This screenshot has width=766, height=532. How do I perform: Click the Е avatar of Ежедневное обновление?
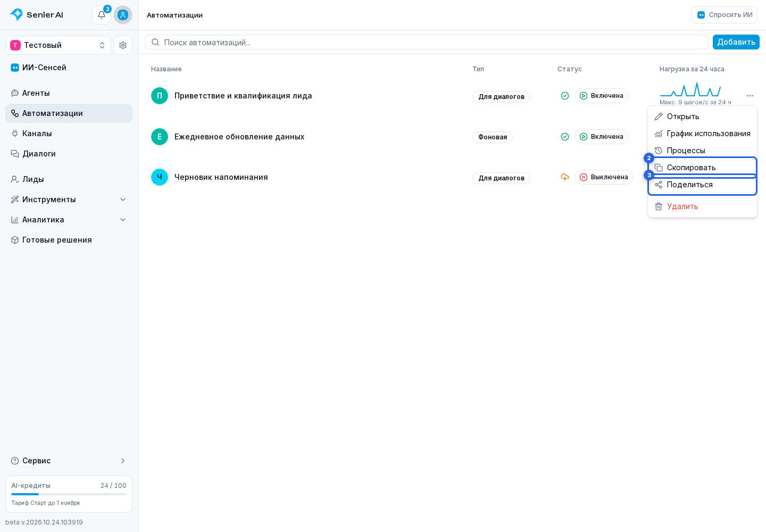pos(160,137)
